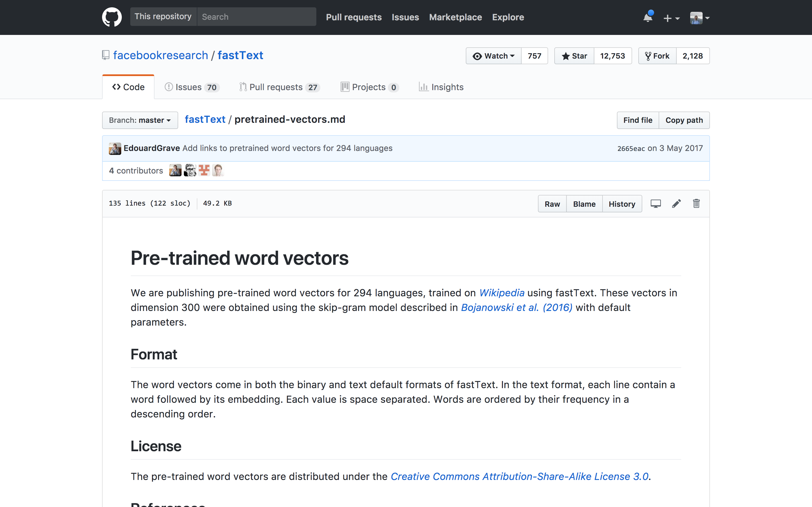Image resolution: width=812 pixels, height=507 pixels.
Task: Click the pencil edit file icon
Action: 676,204
